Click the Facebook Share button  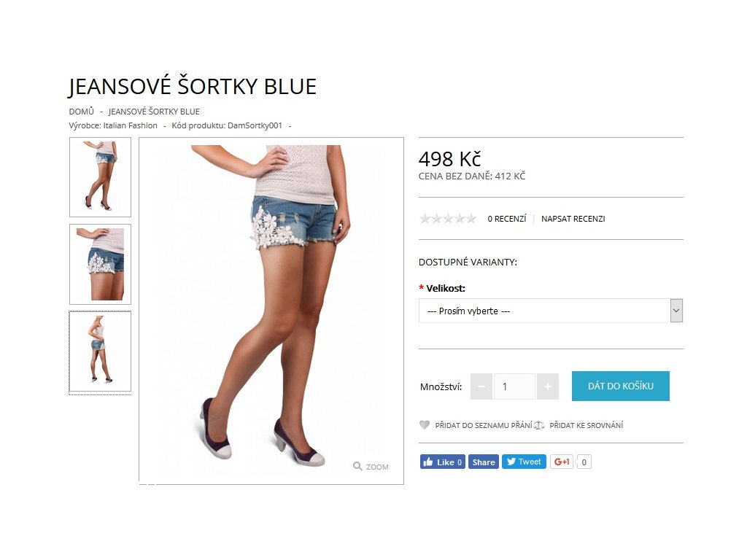[x=484, y=462]
